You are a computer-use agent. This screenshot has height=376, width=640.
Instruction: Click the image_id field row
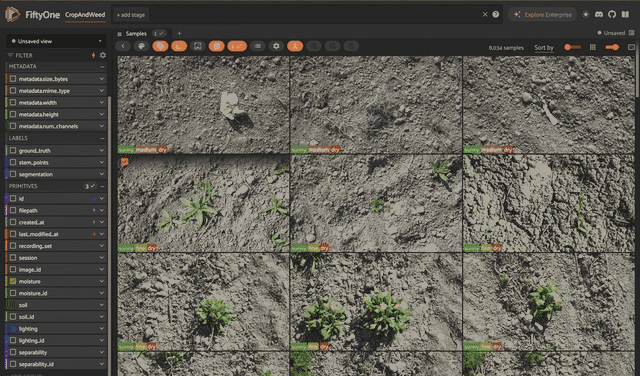[56, 269]
